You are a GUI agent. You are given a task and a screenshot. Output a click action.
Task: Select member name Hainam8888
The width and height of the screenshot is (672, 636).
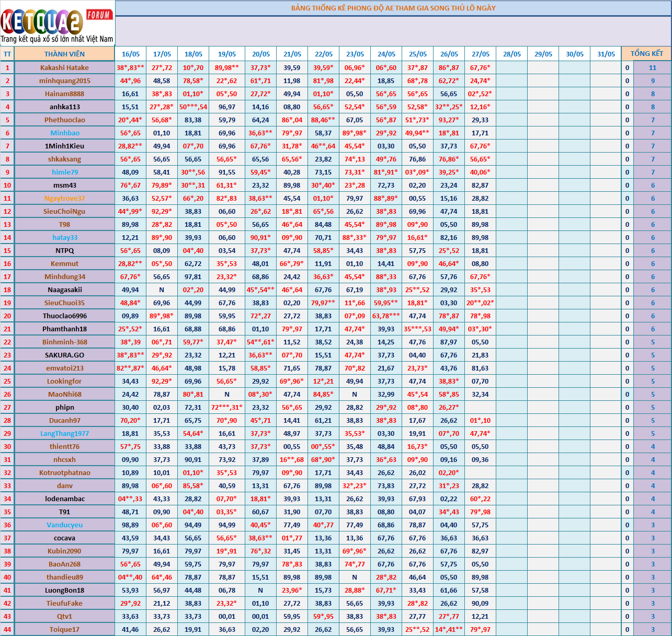[x=64, y=94]
